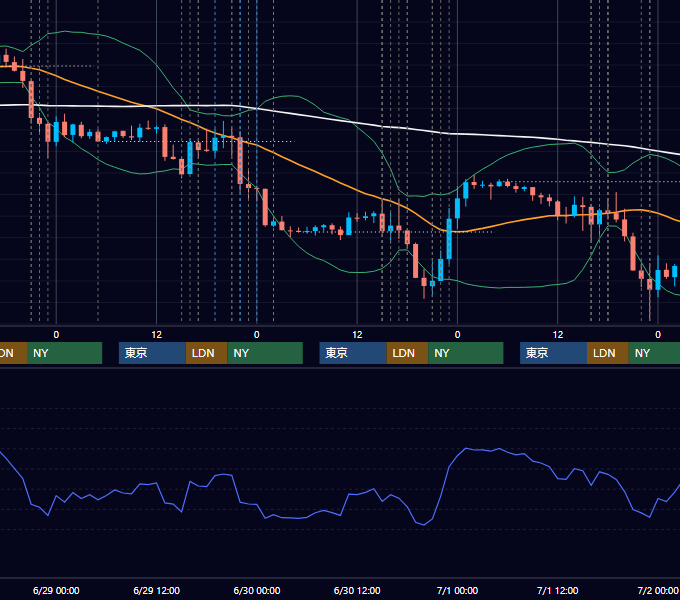680x600 pixels.
Task: Click hour label 12 above 7/1 12:00
Action: point(557,335)
